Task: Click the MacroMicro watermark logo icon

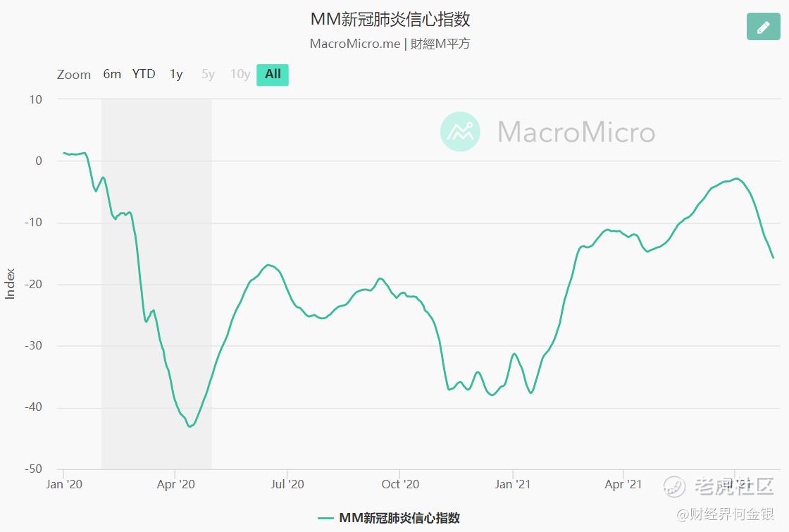Action: (460, 131)
